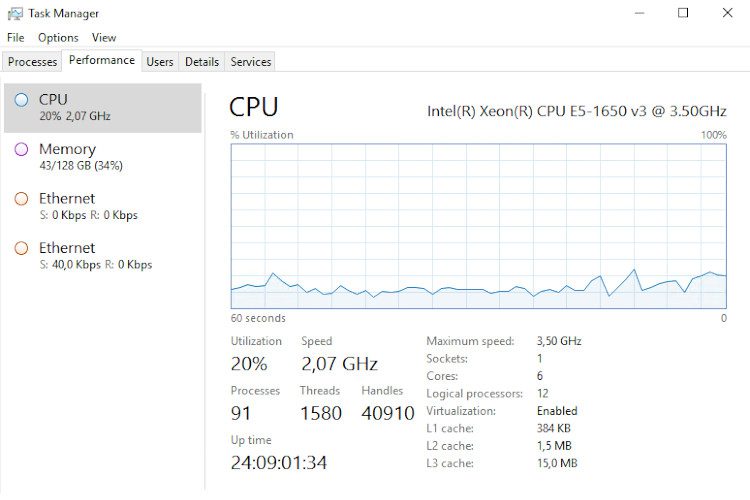Switch to the Users tab
Image resolution: width=750 pixels, height=500 pixels.
(160, 62)
